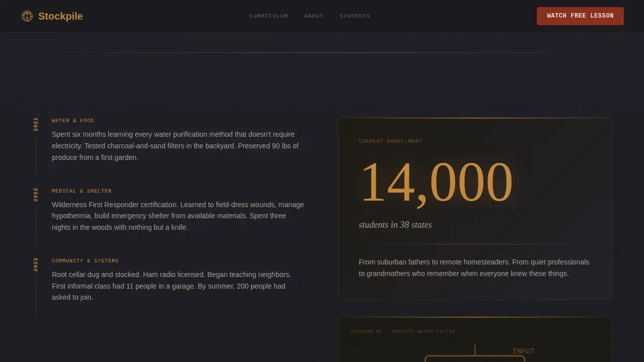Click the Diagram 01 Gravity Water Filter label

[x=403, y=331]
